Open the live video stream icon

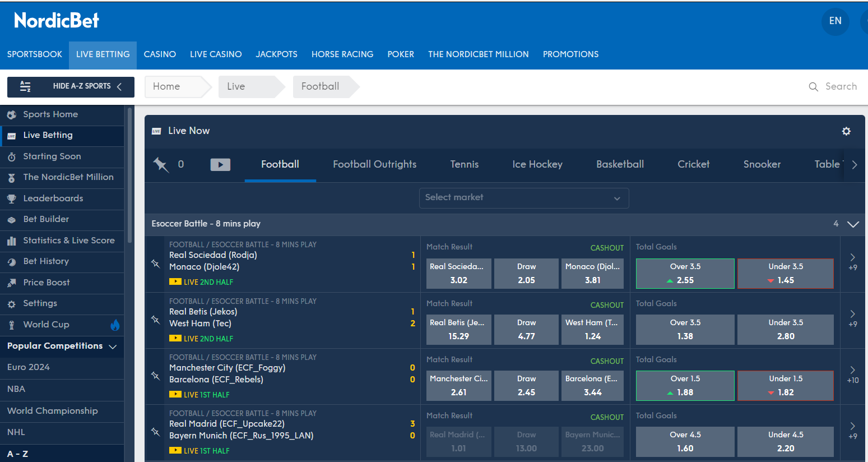click(x=220, y=164)
